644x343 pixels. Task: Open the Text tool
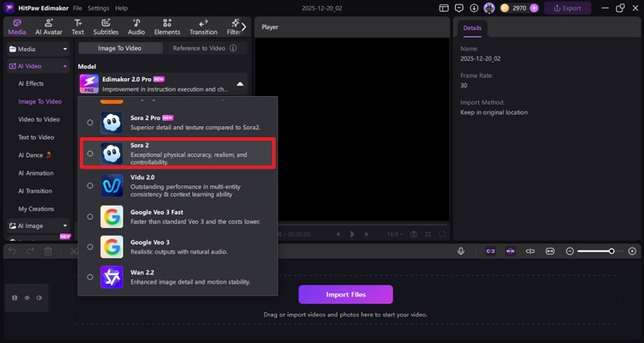77,27
